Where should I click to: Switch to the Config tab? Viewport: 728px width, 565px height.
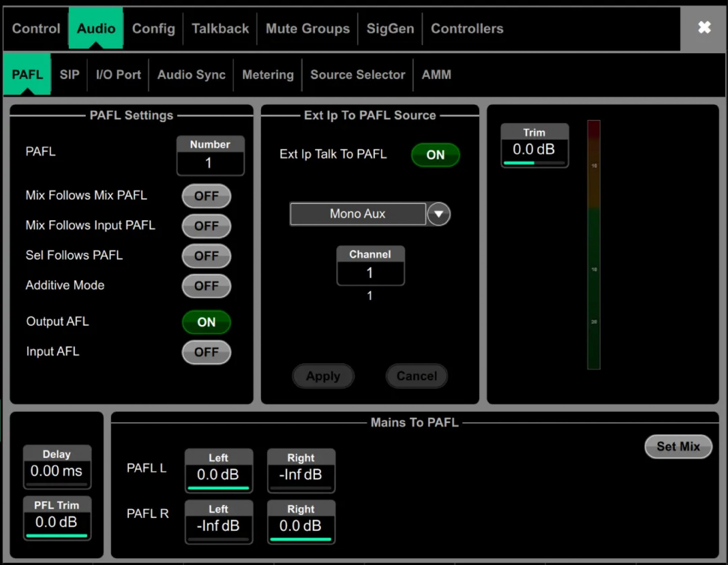coord(153,28)
